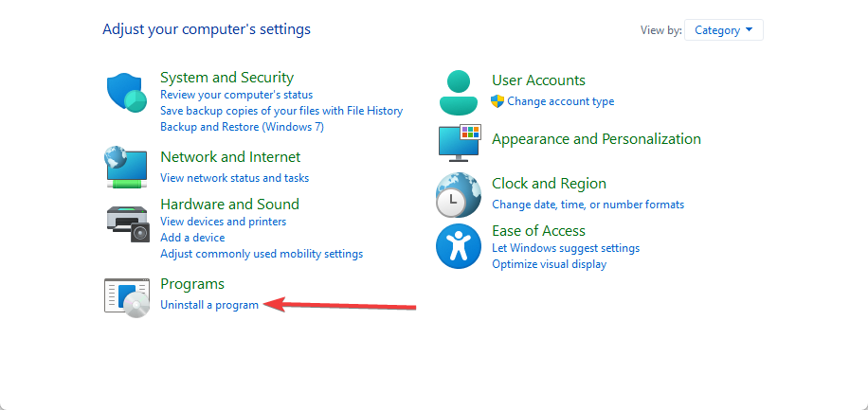Select Optimize visual display link
Image resolution: width=868 pixels, height=410 pixels.
click(x=550, y=264)
